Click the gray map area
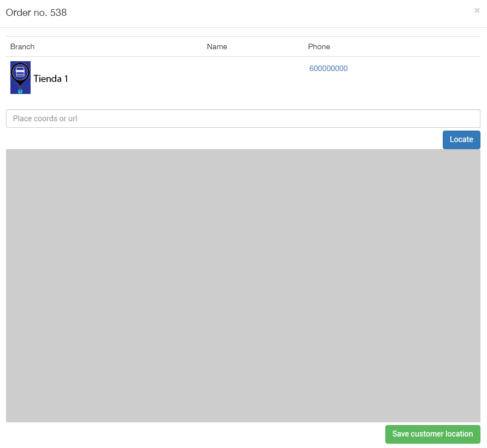 click(x=243, y=286)
